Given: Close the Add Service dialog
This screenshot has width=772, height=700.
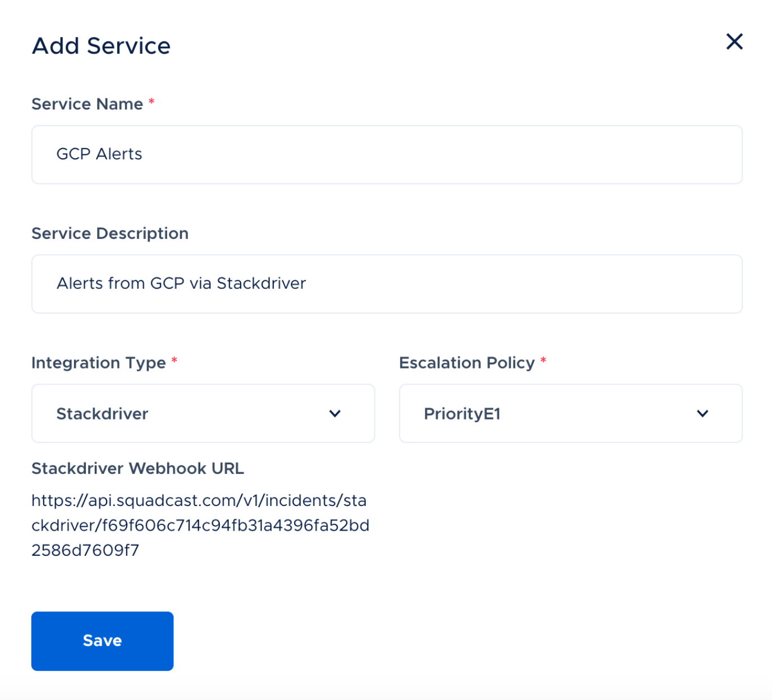Looking at the screenshot, I should [734, 42].
